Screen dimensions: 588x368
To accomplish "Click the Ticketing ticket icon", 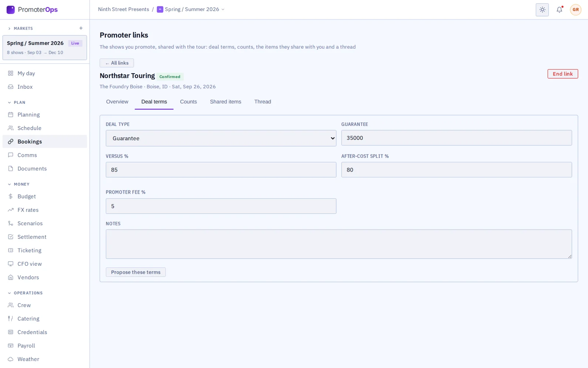I will [11, 251].
